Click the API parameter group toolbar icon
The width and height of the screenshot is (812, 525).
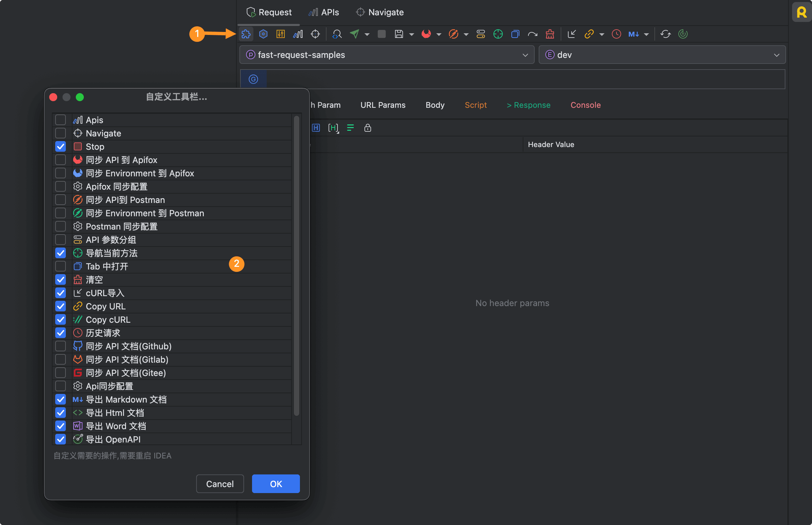(480, 34)
